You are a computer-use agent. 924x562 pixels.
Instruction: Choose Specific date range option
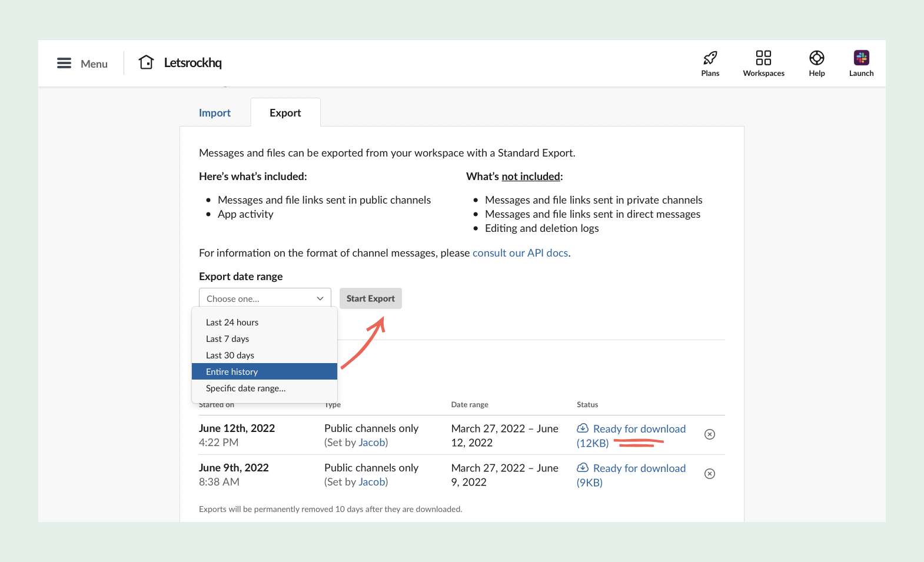coord(245,388)
